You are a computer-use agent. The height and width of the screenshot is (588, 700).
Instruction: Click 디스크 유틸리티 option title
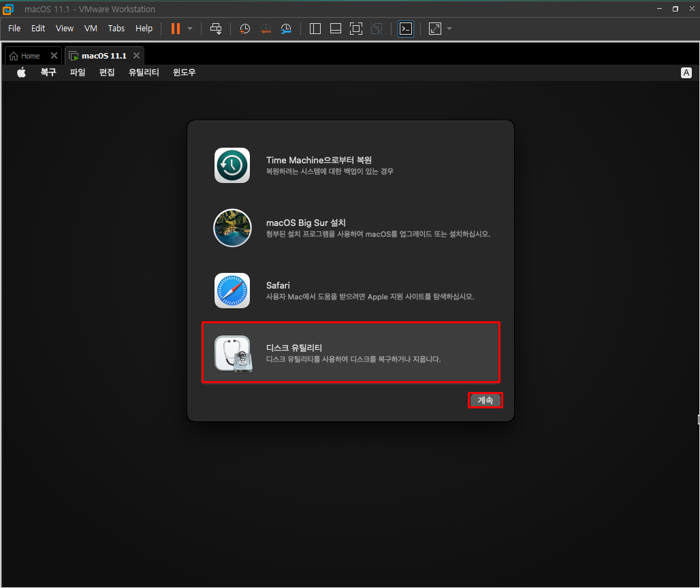point(293,348)
